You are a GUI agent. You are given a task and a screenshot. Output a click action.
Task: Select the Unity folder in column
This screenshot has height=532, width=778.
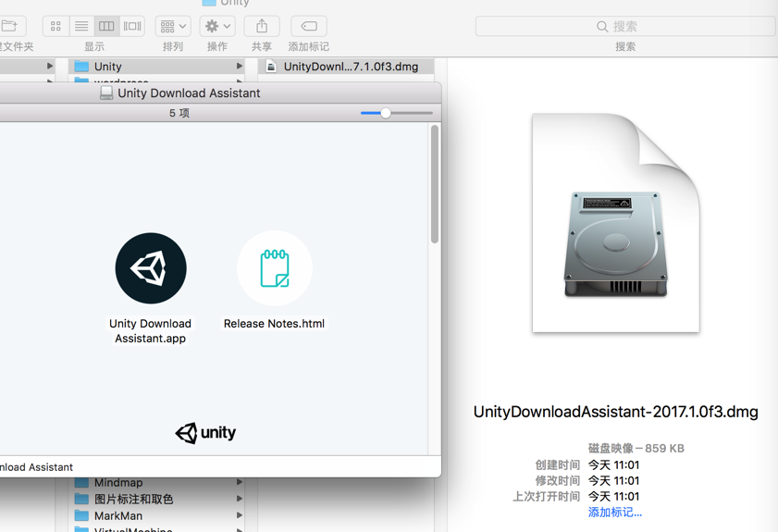[156, 66]
